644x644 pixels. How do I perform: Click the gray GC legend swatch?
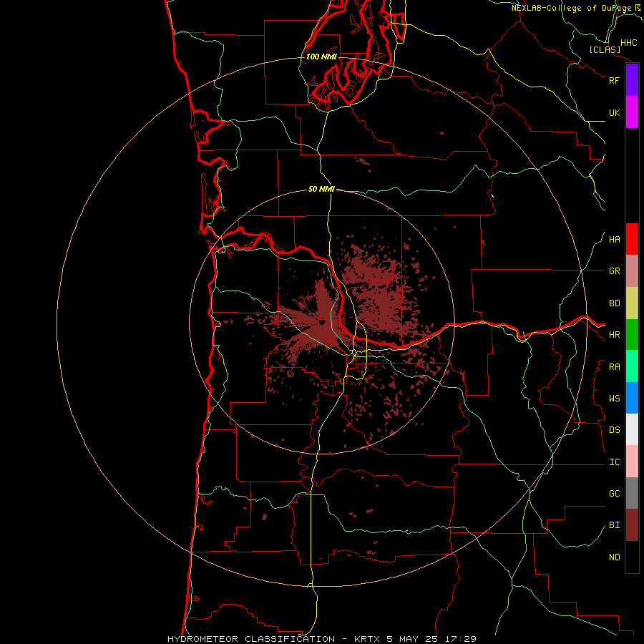[632, 493]
